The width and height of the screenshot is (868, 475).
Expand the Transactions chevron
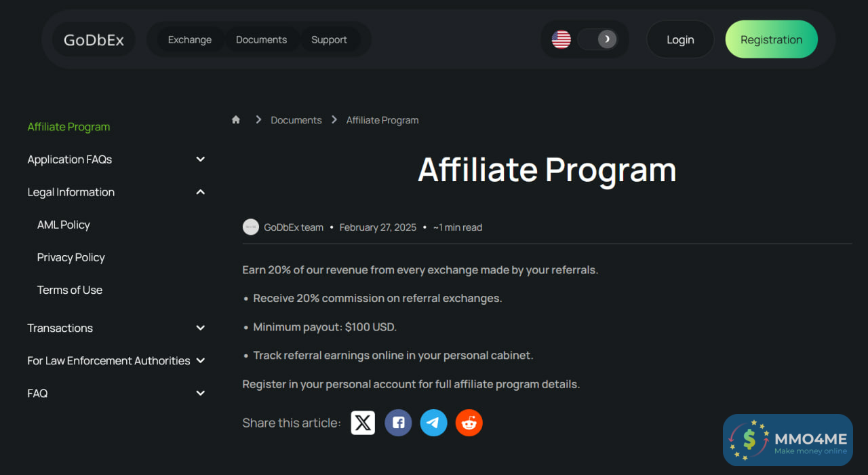200,328
